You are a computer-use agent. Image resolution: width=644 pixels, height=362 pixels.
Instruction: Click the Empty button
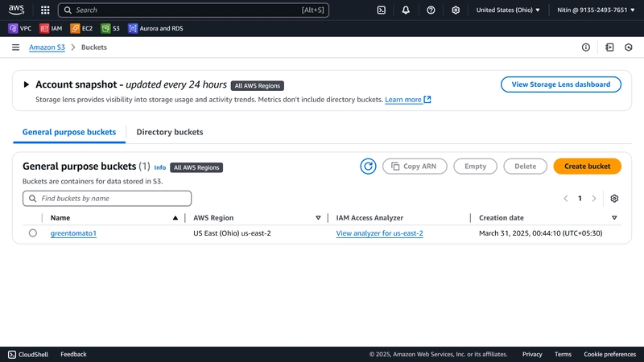475,167
